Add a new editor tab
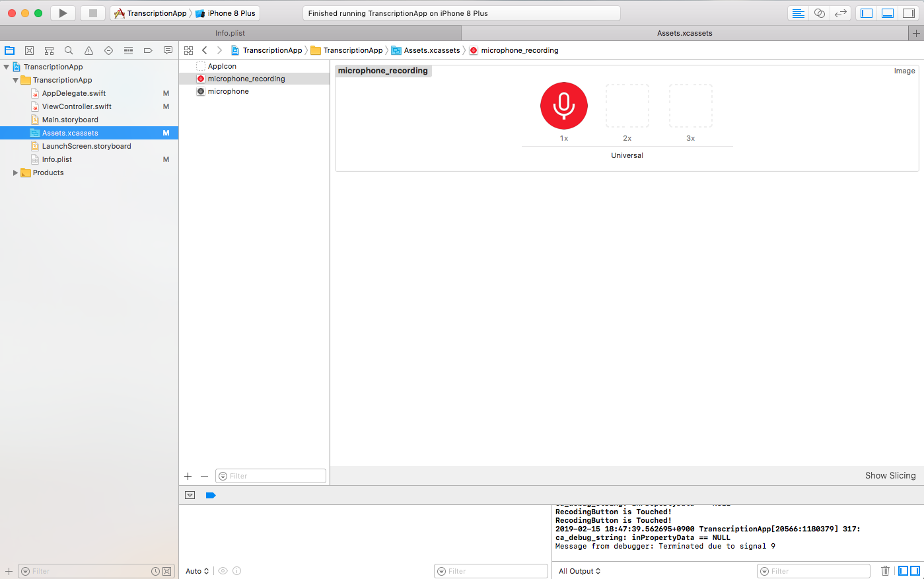 (916, 33)
